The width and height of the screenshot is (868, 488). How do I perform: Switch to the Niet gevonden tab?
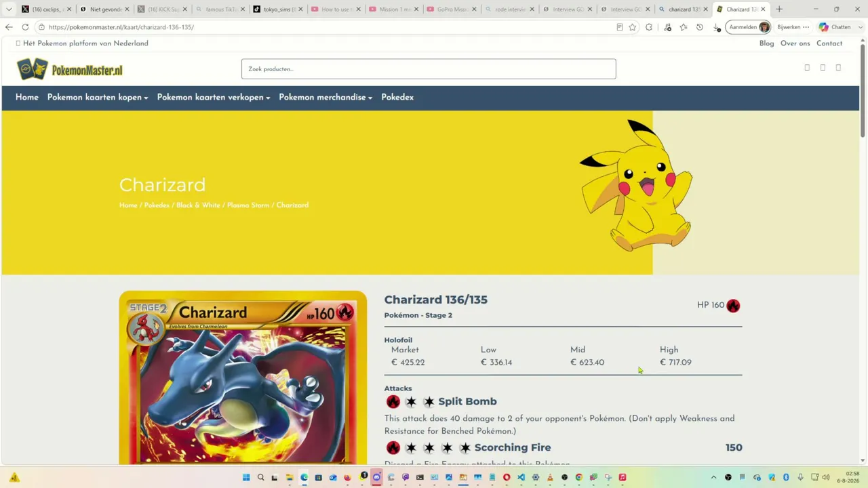click(103, 9)
